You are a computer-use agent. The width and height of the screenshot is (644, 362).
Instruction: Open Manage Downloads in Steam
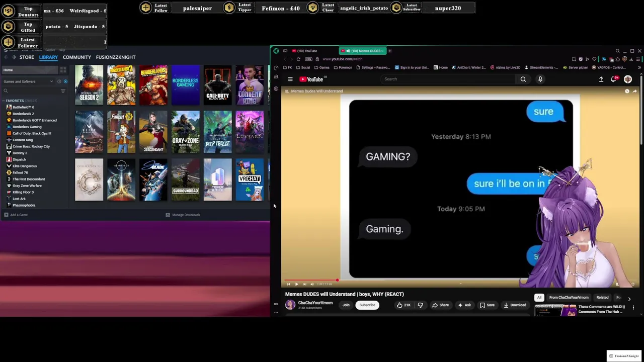[183, 215]
